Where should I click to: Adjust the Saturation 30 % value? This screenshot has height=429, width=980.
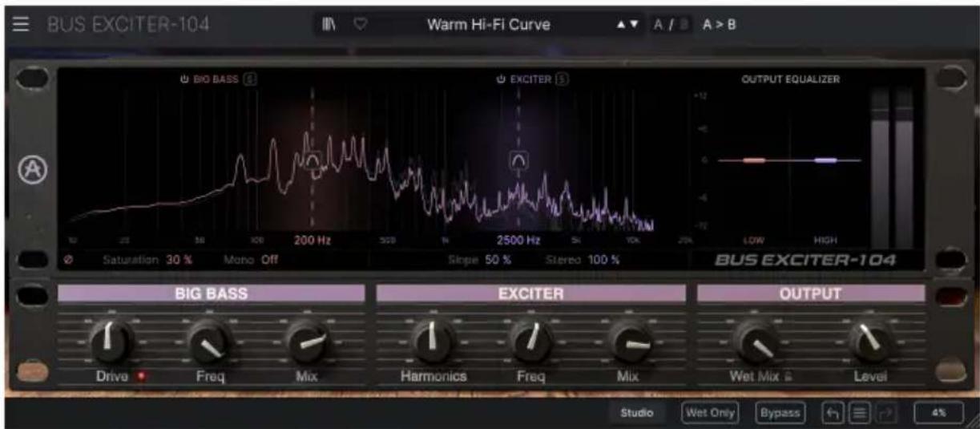pos(179,260)
